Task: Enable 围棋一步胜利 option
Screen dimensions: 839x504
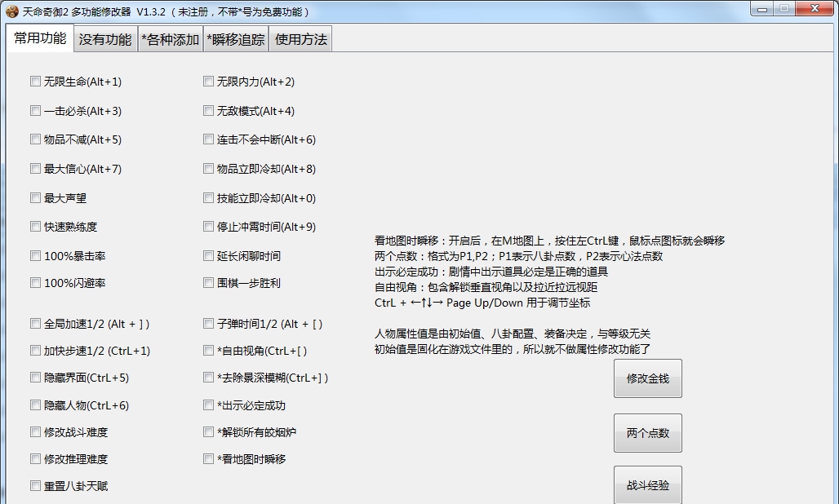Action: [208, 283]
